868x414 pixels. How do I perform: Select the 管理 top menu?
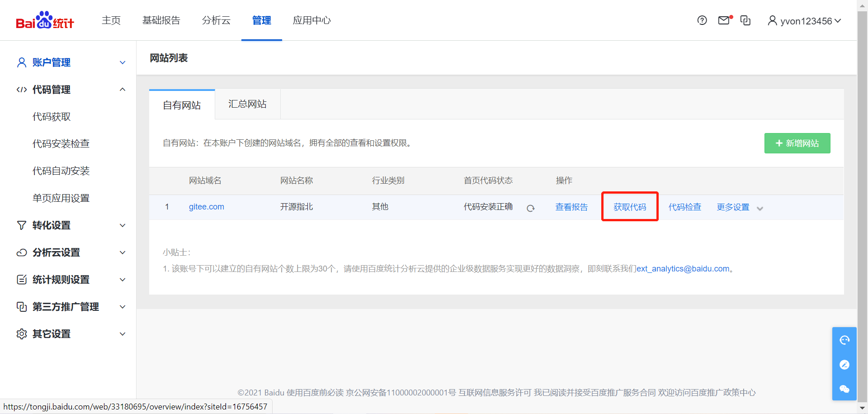click(262, 20)
